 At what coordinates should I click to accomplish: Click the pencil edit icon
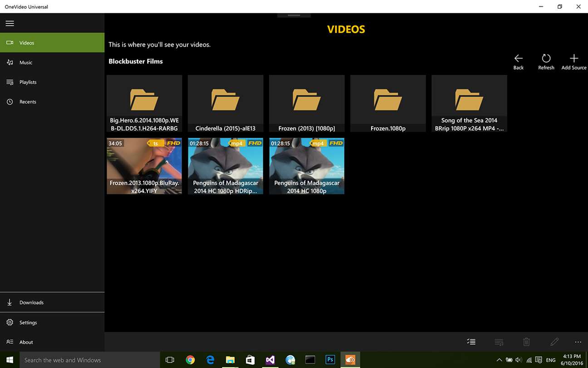pyautogui.click(x=554, y=342)
